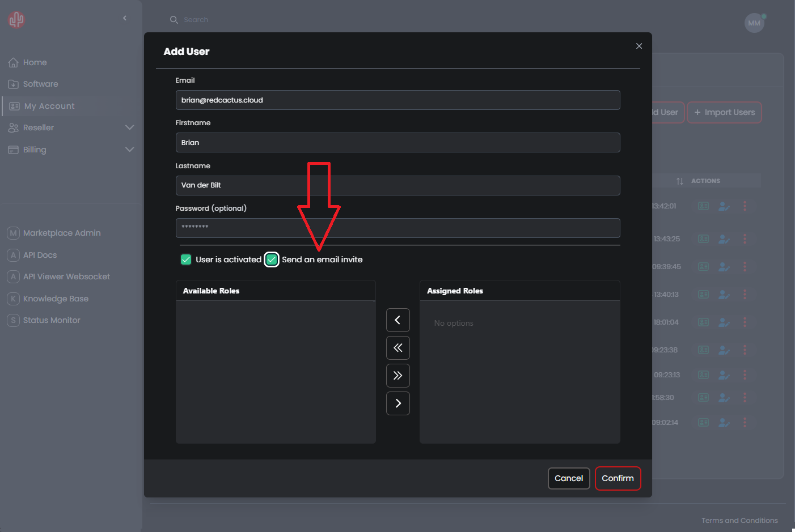Toggle the Send an email invite checkbox
Screen dimensions: 795x532
[272, 259]
